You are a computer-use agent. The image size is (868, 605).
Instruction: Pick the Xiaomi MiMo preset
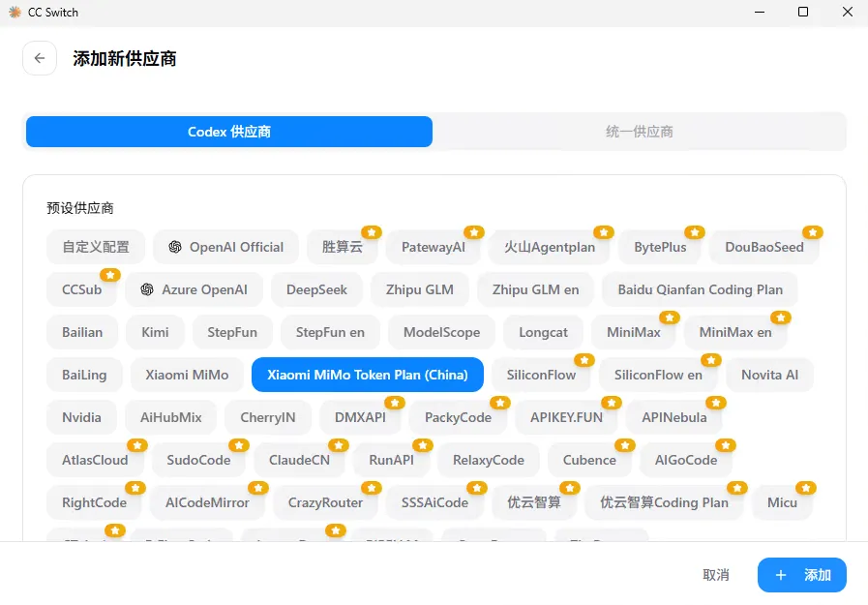(187, 375)
